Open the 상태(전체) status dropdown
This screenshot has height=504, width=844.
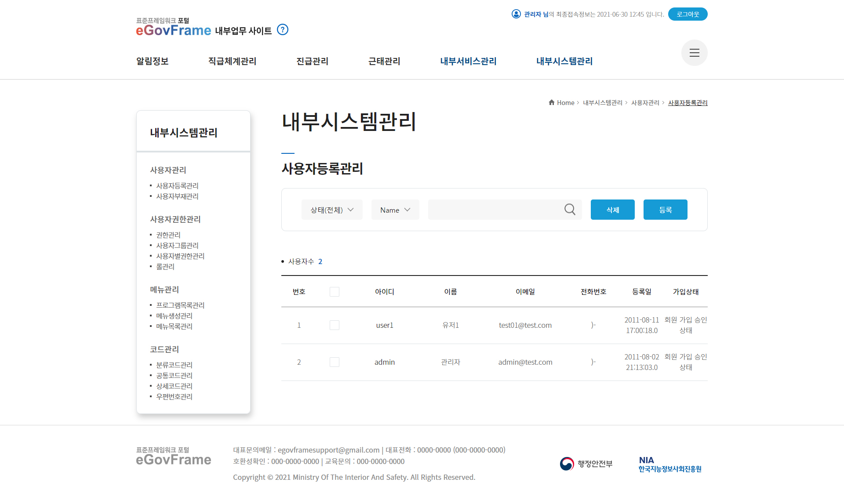coord(332,210)
